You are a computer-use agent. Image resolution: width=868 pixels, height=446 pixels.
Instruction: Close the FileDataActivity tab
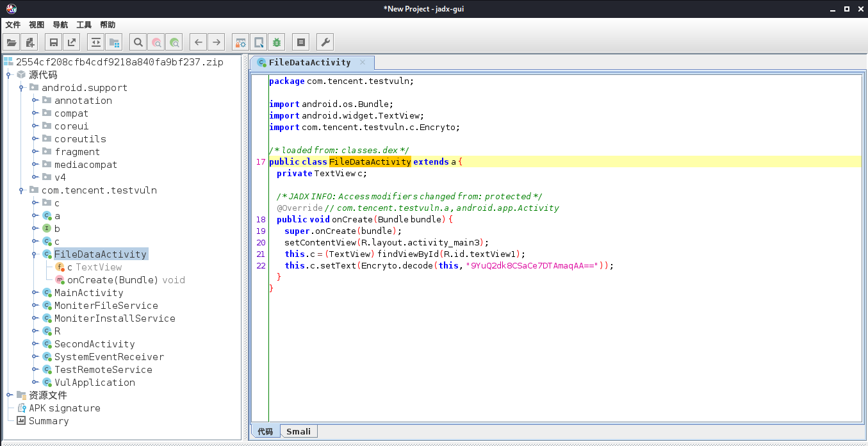(x=363, y=62)
